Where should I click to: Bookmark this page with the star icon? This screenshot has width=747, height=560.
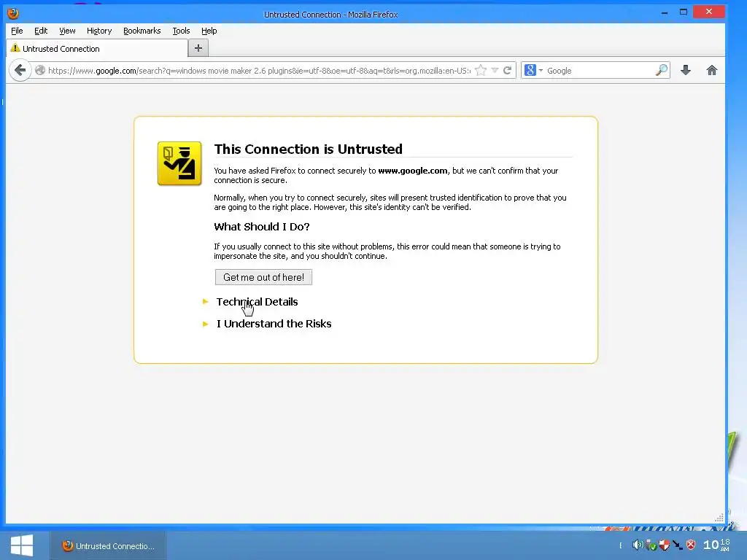481,71
